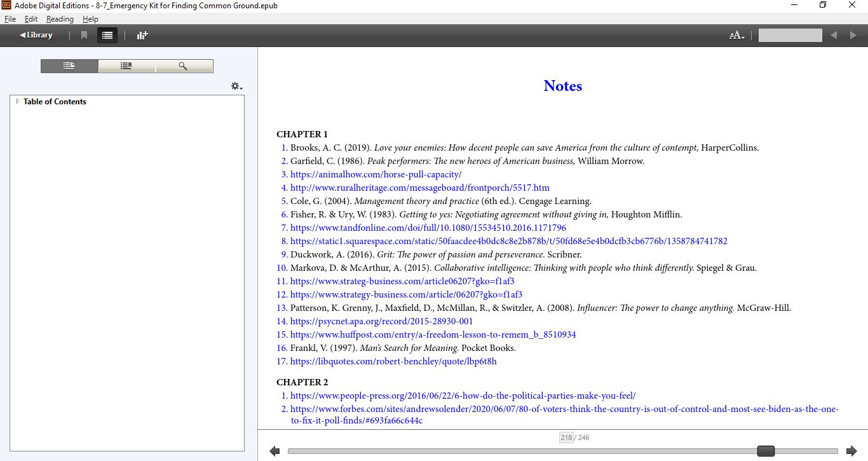Open the tandfonline.com doi link
Screen dimensions: 868x461
tap(428, 228)
